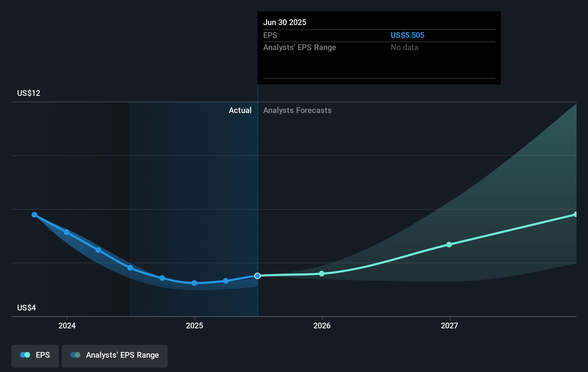588x372 pixels.
Task: Toggle the Analysts' EPS Range legend
Action: point(115,356)
